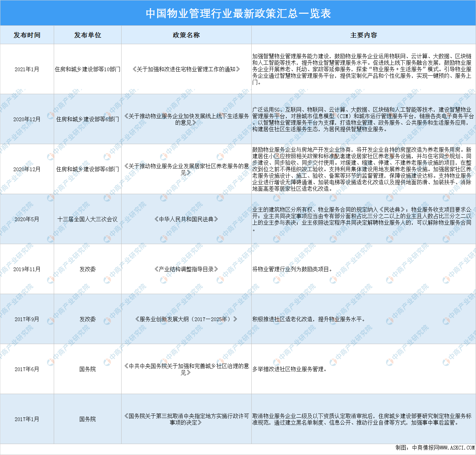Click the 发布单位 column header
This screenshot has height=455, width=476.
point(88,35)
